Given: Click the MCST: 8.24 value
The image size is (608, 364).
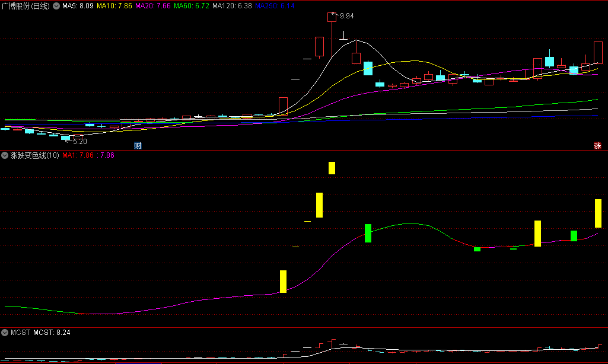Looking at the screenshot, I should (52, 333).
